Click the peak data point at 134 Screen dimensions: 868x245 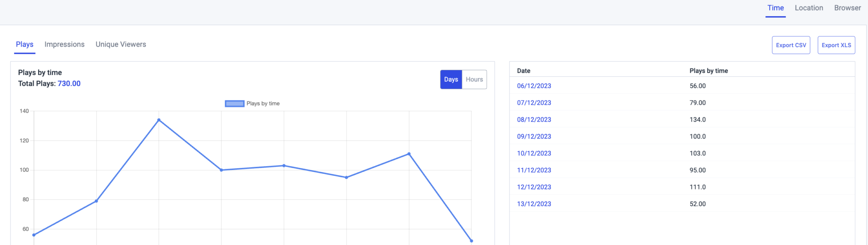(159, 120)
